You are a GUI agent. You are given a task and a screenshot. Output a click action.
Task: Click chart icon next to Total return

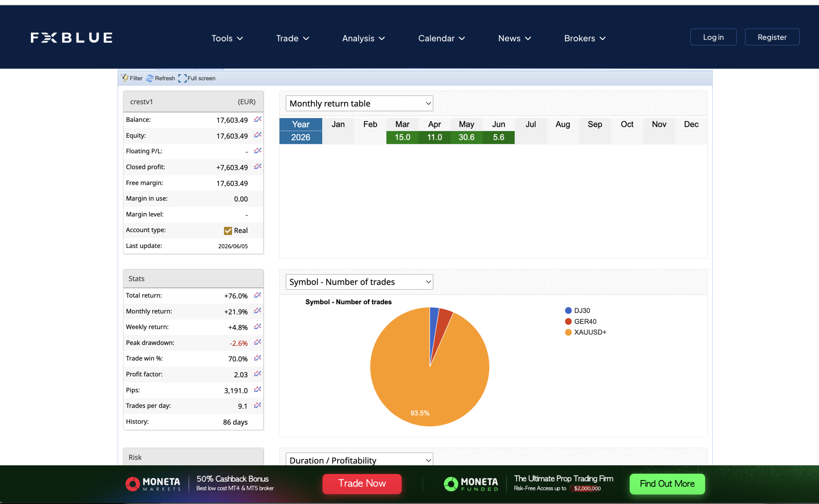(257, 295)
